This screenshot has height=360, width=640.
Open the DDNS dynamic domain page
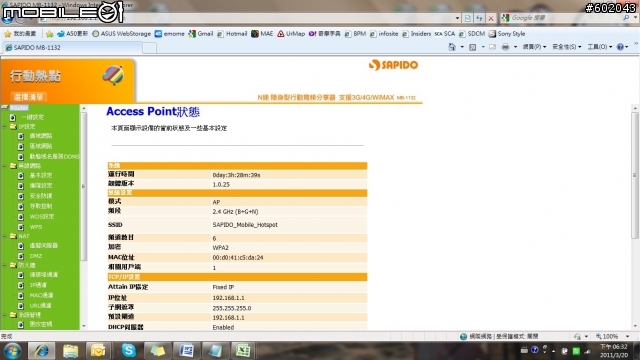pyautogui.click(x=54, y=156)
